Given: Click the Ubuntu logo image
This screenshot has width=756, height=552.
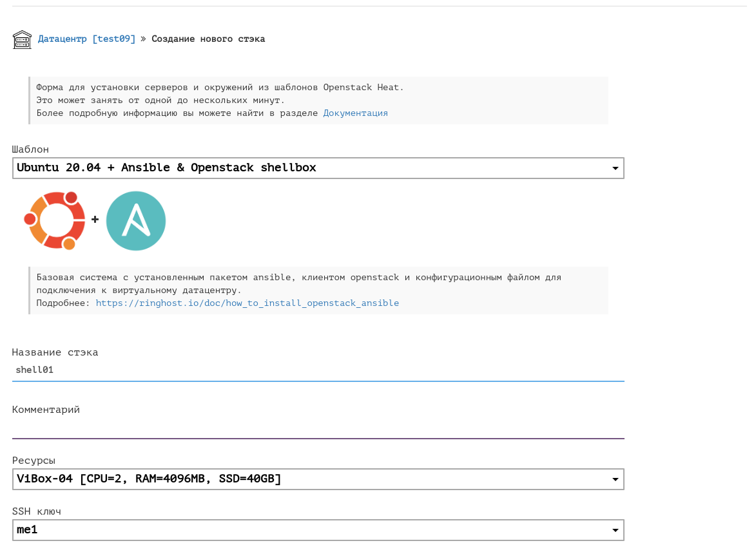Looking at the screenshot, I should click(x=55, y=221).
